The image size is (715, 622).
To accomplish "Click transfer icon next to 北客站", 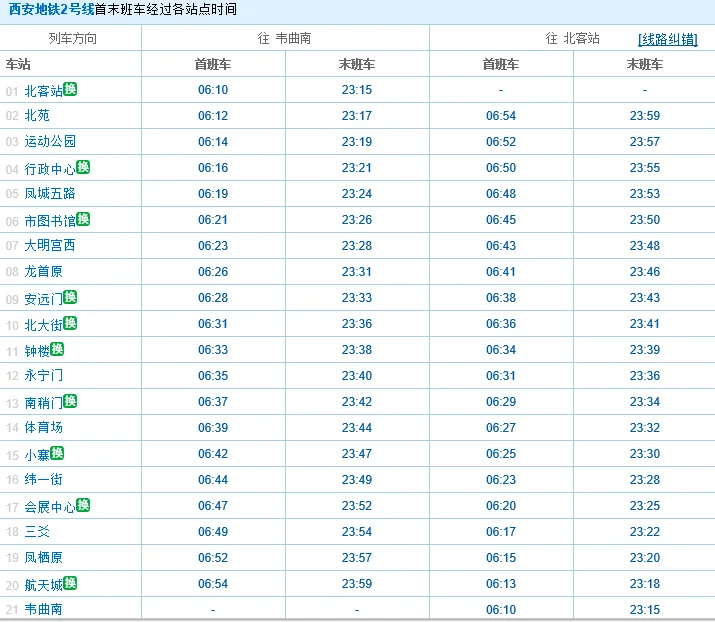I will click(70, 88).
